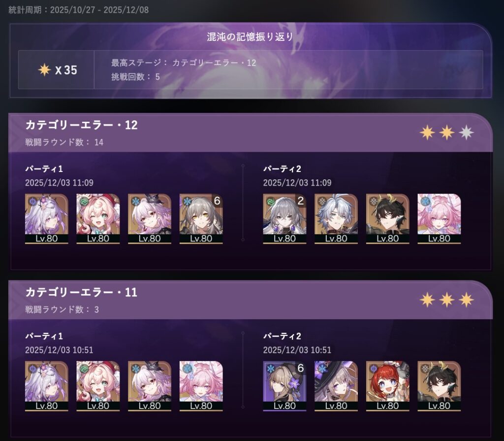Click the 混沌の記憶振り返り title
The height and width of the screenshot is (441, 504).
click(250, 36)
